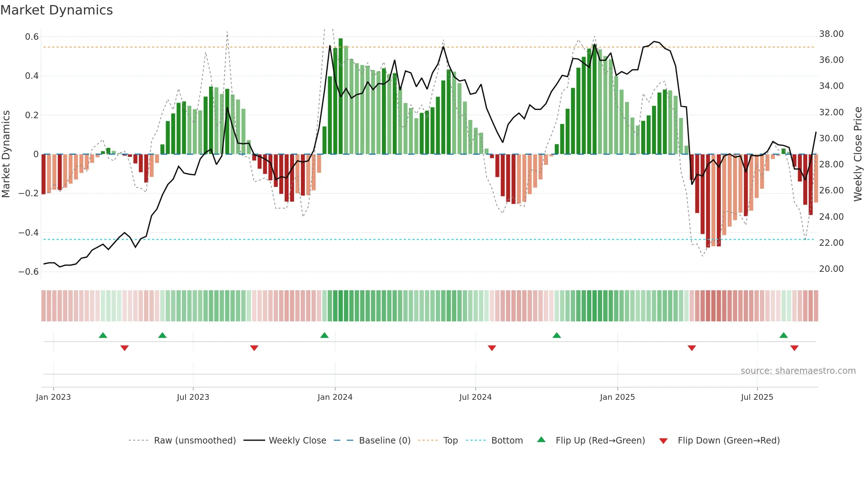Click the Market Dynamics chart title
The width and height of the screenshot is (868, 488).
[56, 10]
